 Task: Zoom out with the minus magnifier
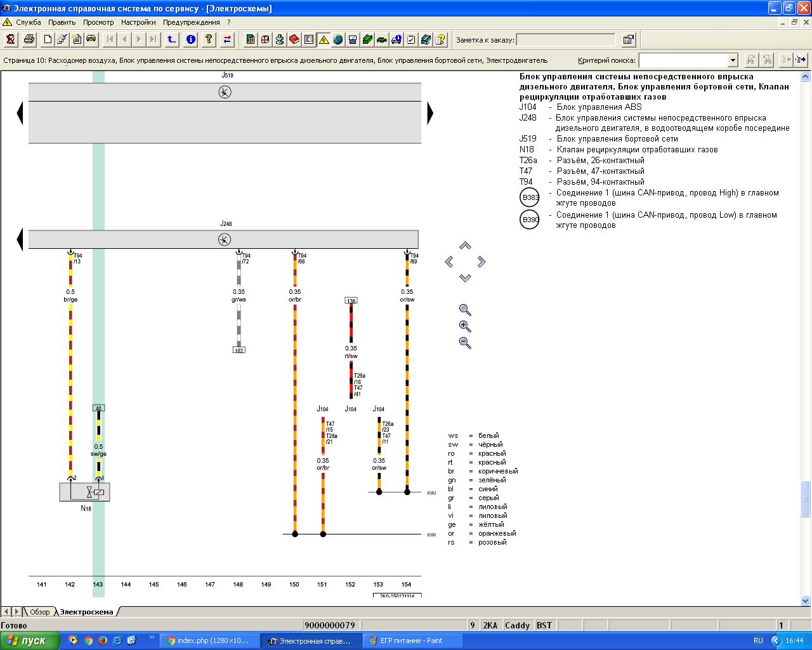coord(465,343)
